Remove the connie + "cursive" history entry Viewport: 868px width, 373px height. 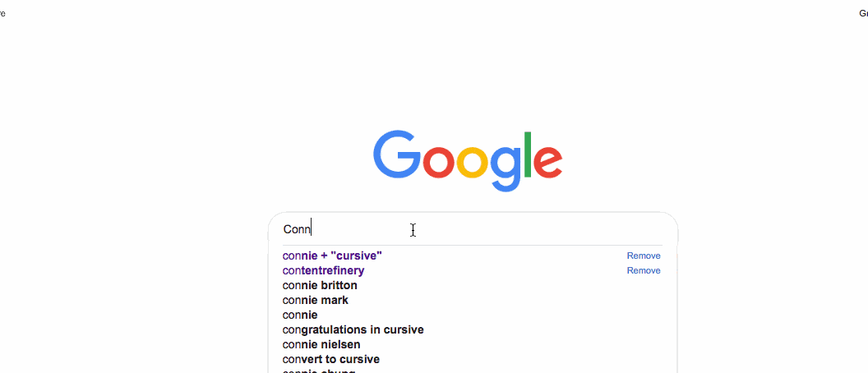[x=644, y=256]
